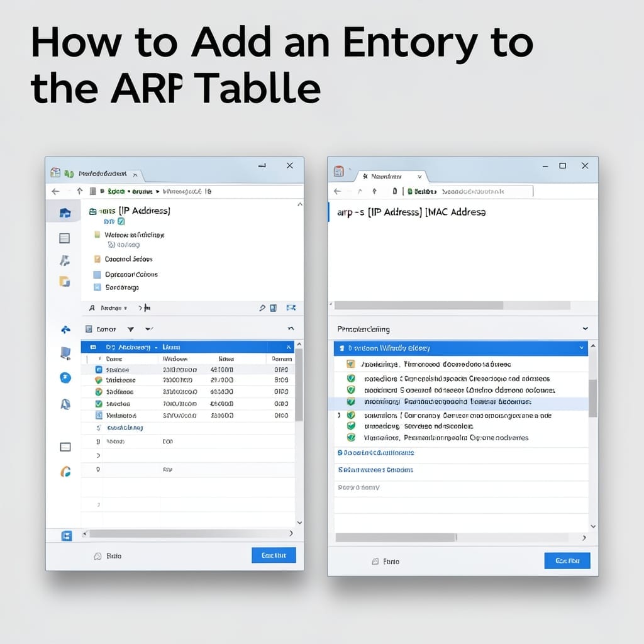This screenshot has width=644, height=644.
Task: Toggle the shield check on the 'Warnaliore' row
Action: pos(351,438)
